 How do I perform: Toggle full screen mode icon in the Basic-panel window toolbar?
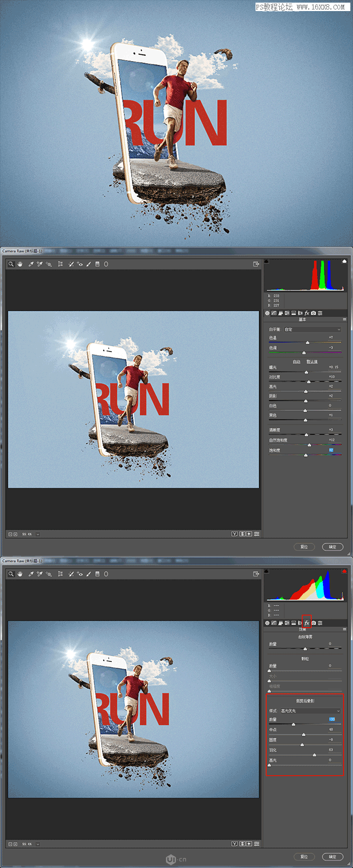coord(256,264)
